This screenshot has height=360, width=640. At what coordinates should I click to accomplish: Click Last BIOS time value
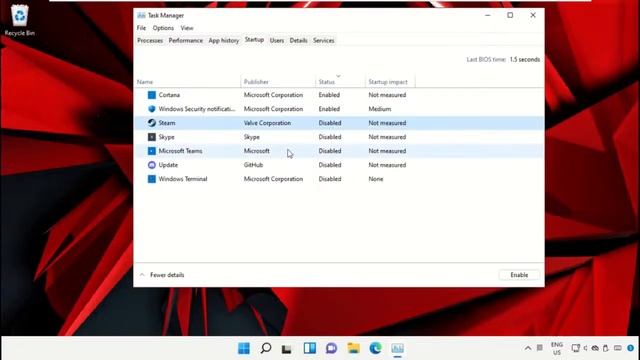coord(524,60)
